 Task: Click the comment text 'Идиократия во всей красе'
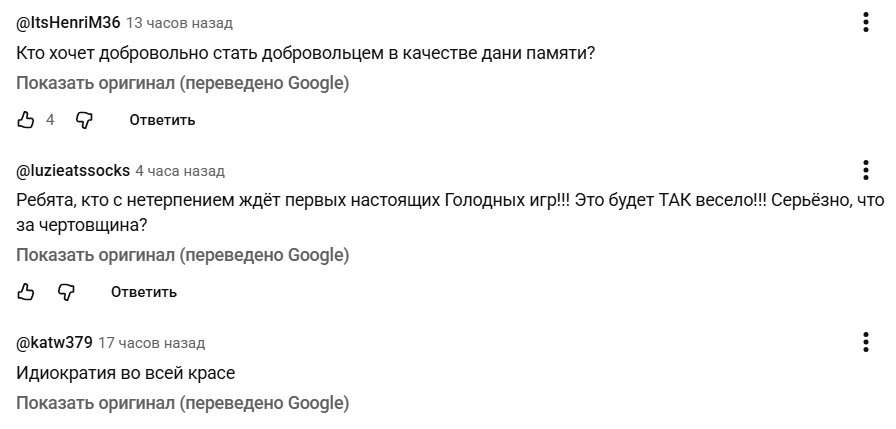pos(125,373)
